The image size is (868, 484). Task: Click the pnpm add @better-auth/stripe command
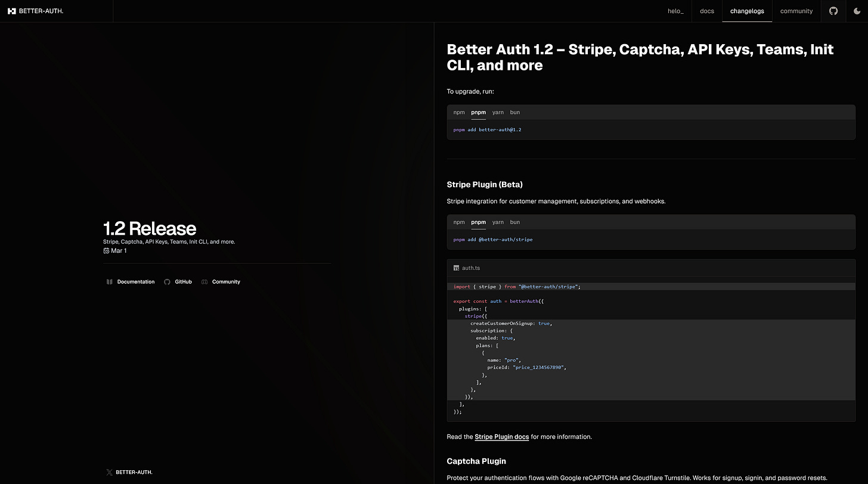click(492, 240)
